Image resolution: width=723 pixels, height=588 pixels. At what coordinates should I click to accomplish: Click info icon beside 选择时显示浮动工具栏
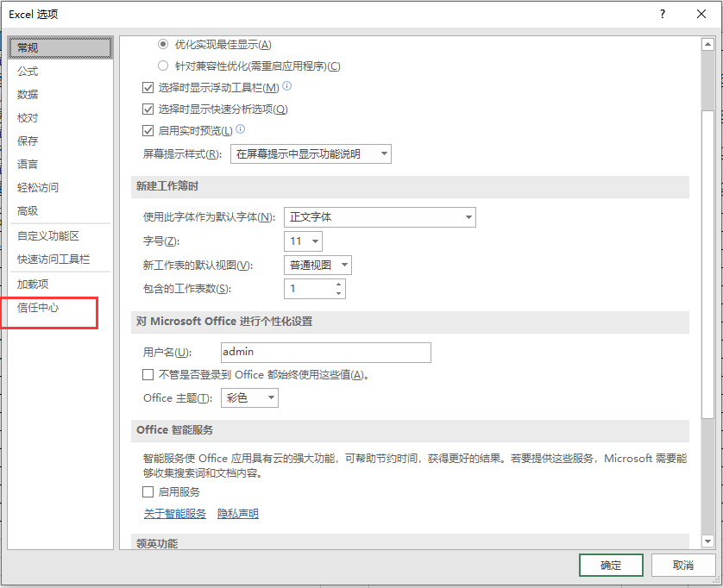click(287, 86)
